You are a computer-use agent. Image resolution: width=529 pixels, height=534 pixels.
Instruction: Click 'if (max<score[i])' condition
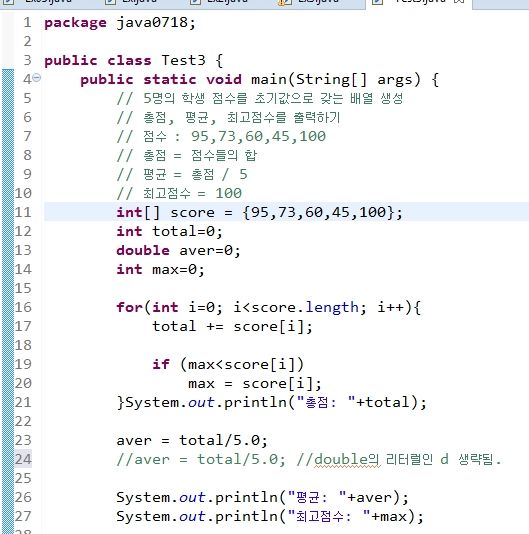(x=228, y=364)
